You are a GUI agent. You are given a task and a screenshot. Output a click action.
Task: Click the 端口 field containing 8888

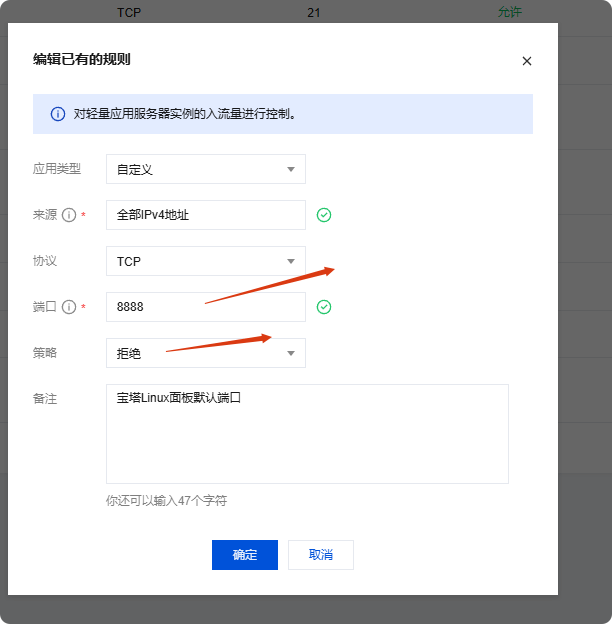click(x=206, y=307)
